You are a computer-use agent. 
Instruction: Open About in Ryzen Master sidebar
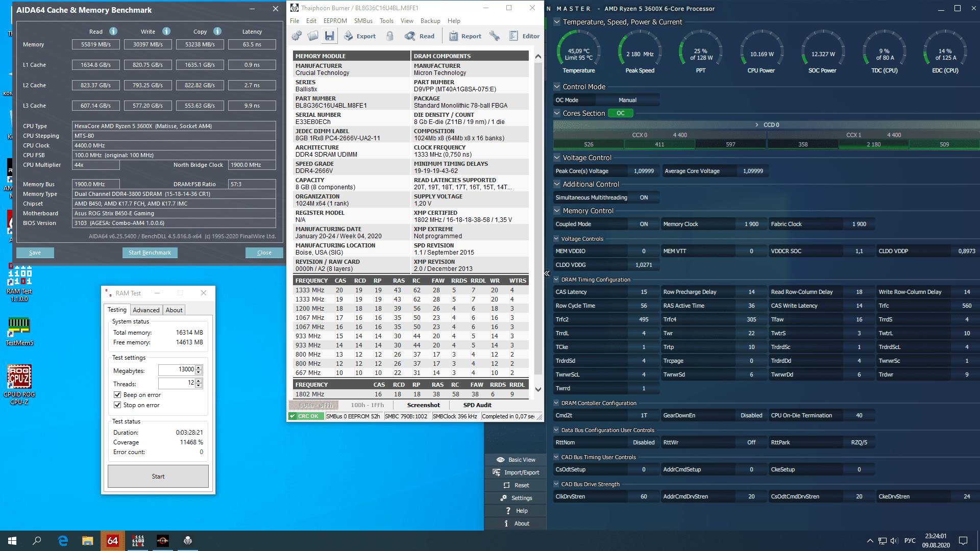[x=516, y=523]
